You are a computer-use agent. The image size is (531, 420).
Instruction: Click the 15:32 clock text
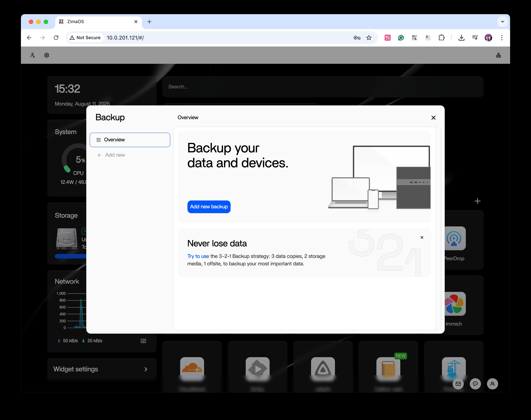click(x=67, y=89)
